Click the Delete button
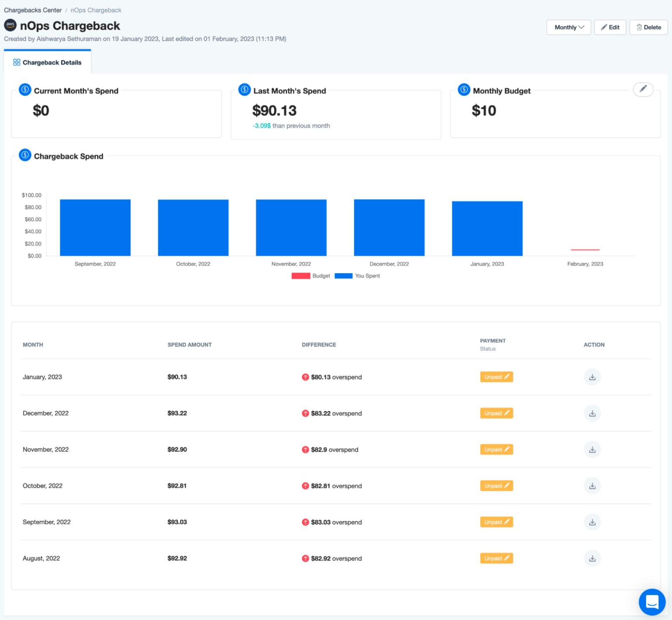672x620 pixels. [x=648, y=27]
